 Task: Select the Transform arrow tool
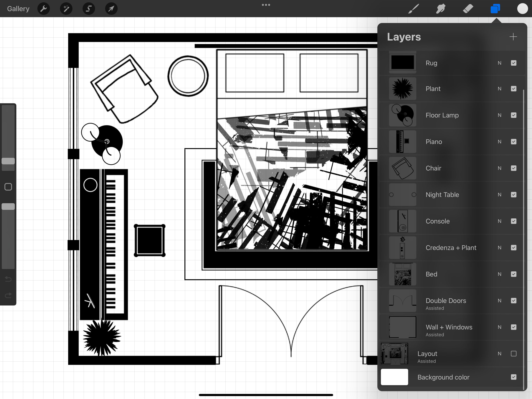[x=111, y=9]
